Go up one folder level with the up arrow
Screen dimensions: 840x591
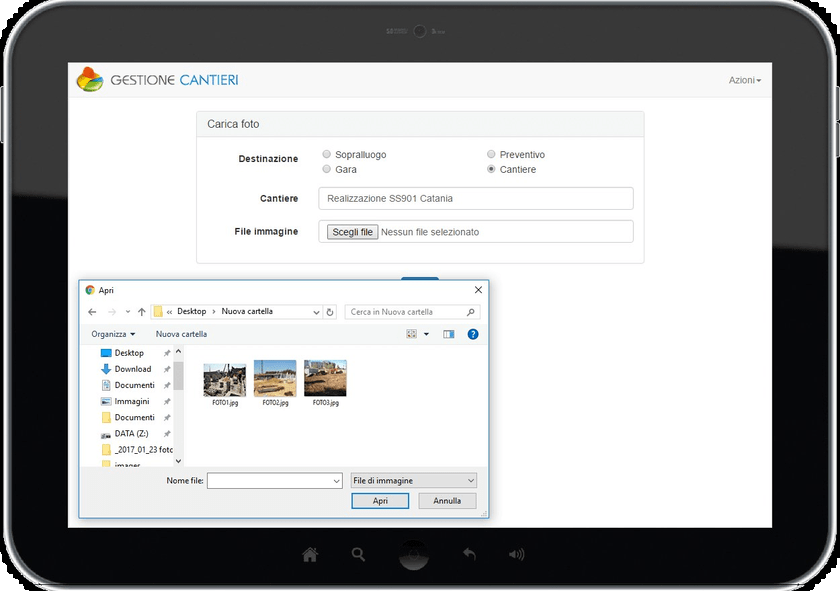click(x=141, y=312)
